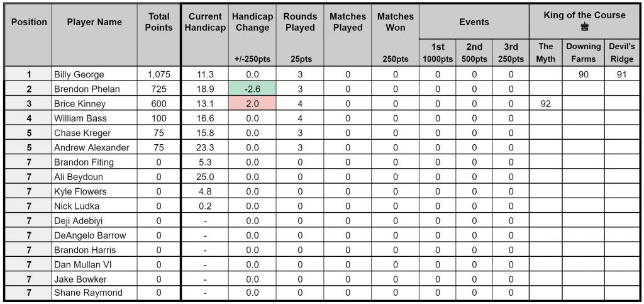Select the Total Points header cell
Viewport: 644px width, 304px height.
tap(159, 35)
